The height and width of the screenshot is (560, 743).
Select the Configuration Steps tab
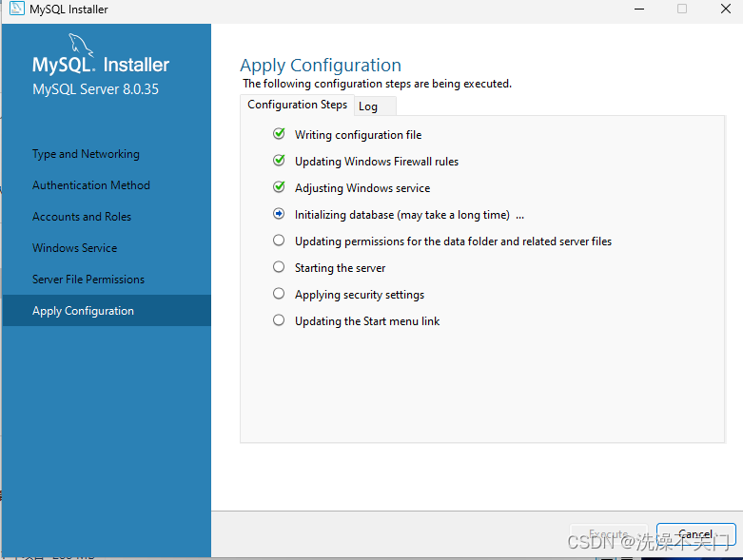[297, 105]
